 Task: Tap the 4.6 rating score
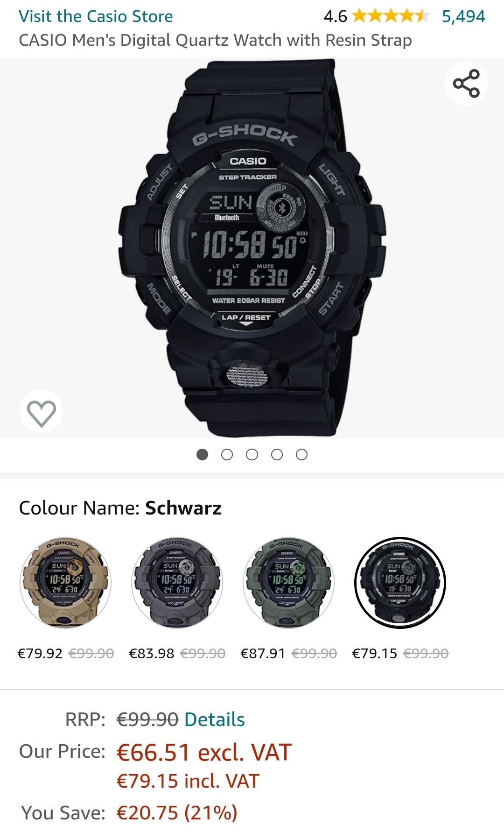coord(336,16)
